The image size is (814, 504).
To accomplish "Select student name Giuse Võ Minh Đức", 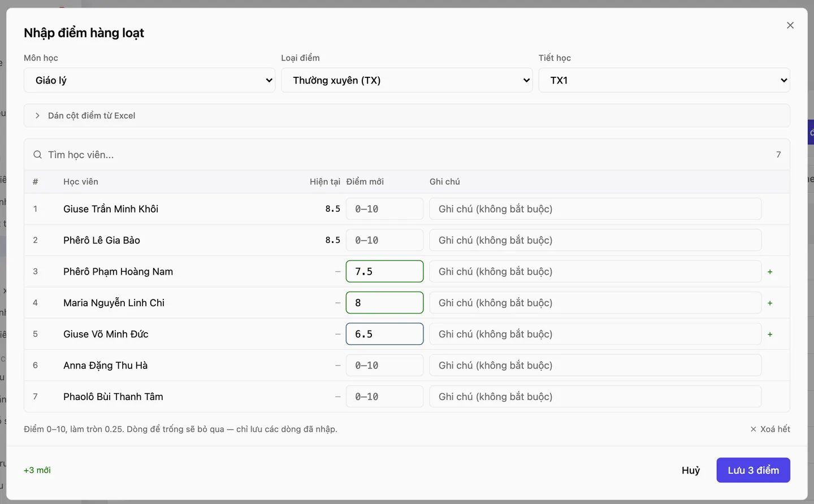I will [x=106, y=334].
